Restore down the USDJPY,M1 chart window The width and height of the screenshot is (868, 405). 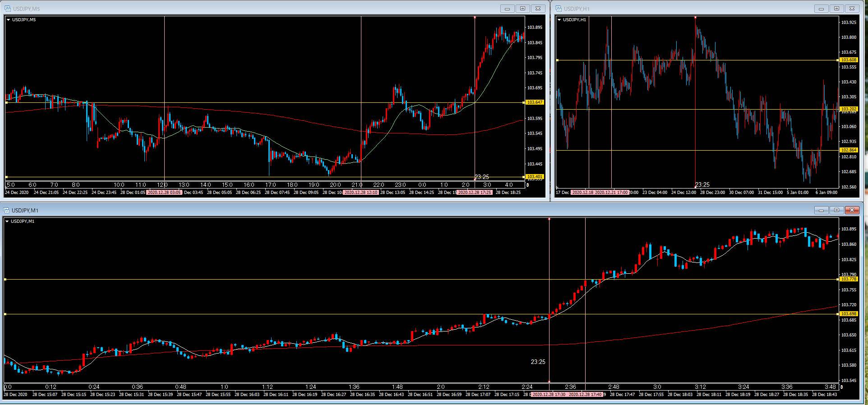pyautogui.click(x=836, y=210)
